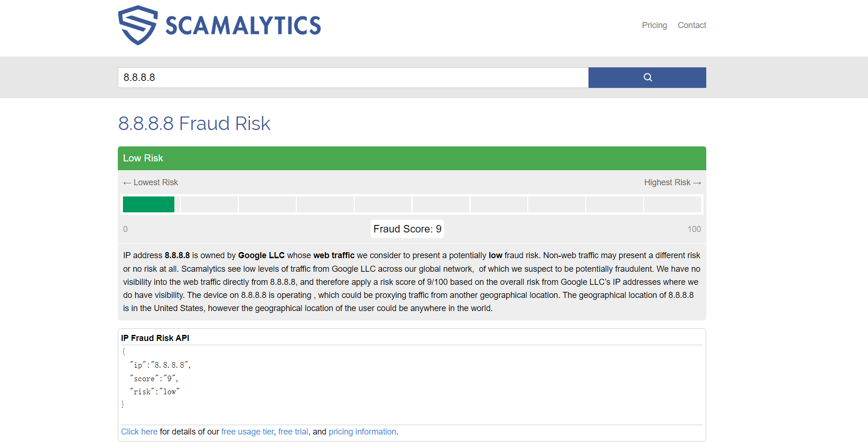Click the "Click here" link
Viewport: 868px width, 442px height.
tap(139, 432)
